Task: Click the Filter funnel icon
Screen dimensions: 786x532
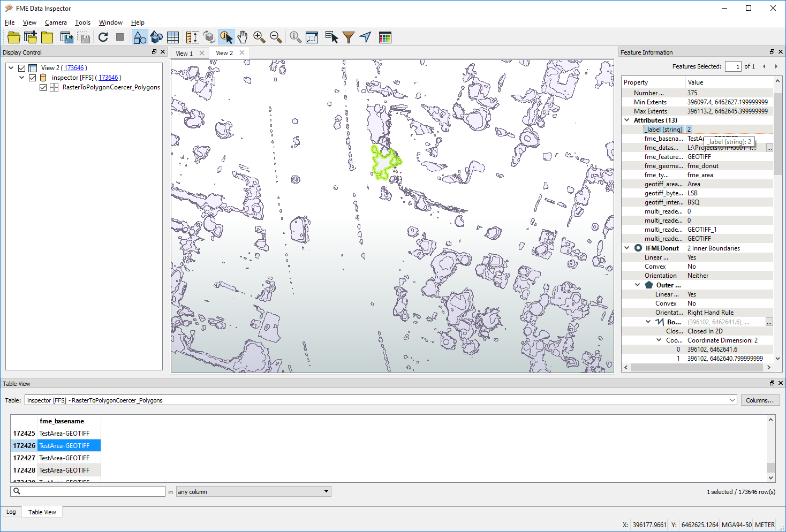Action: click(349, 37)
